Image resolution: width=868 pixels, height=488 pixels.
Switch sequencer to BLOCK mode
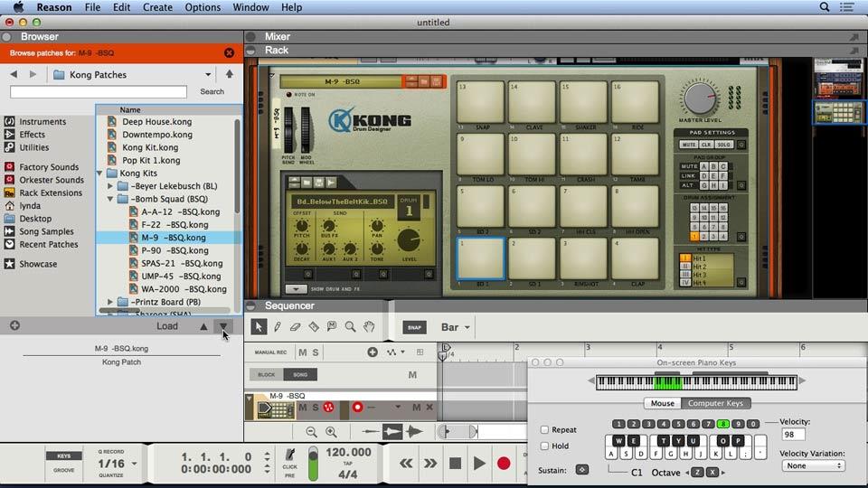266,374
